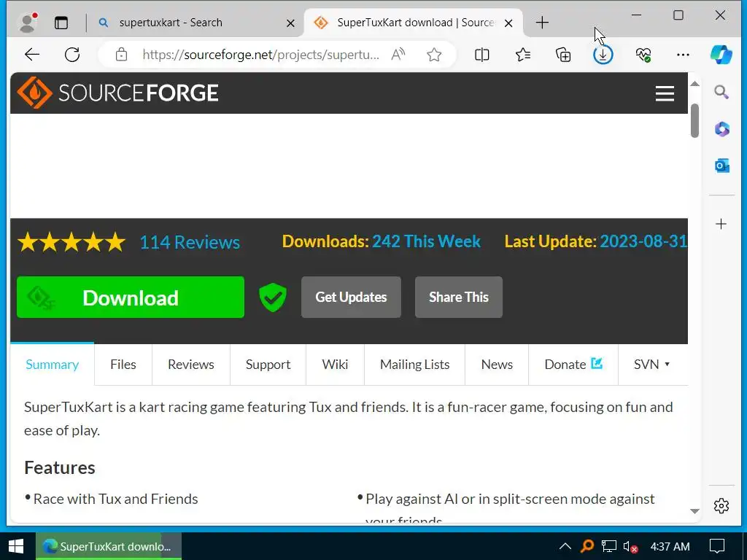Open a new tab with plus button
The width and height of the screenshot is (747, 560).
[x=542, y=23]
